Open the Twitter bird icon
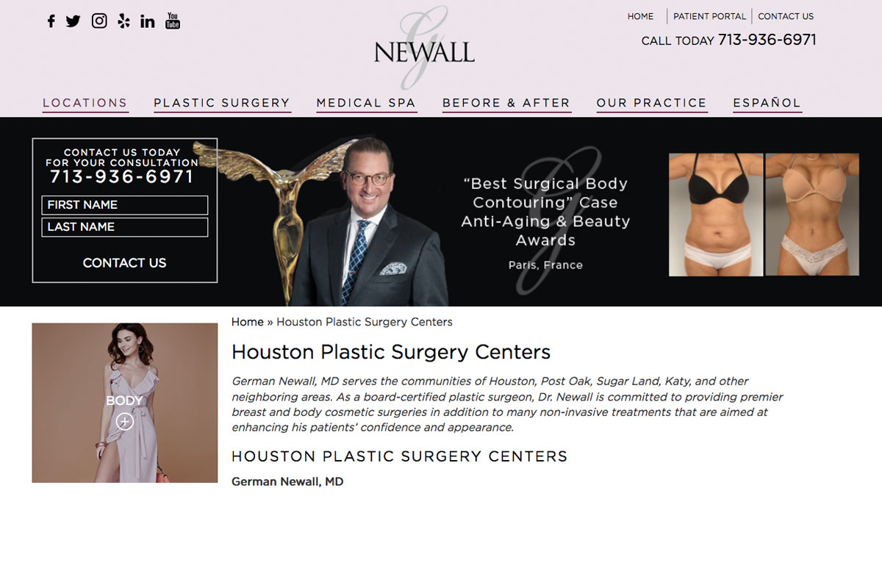The width and height of the screenshot is (882, 588). pyautogui.click(x=73, y=21)
